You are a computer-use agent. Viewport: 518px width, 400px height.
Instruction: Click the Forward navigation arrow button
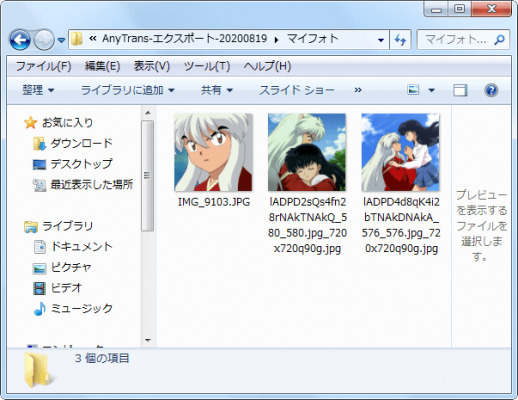[44, 40]
